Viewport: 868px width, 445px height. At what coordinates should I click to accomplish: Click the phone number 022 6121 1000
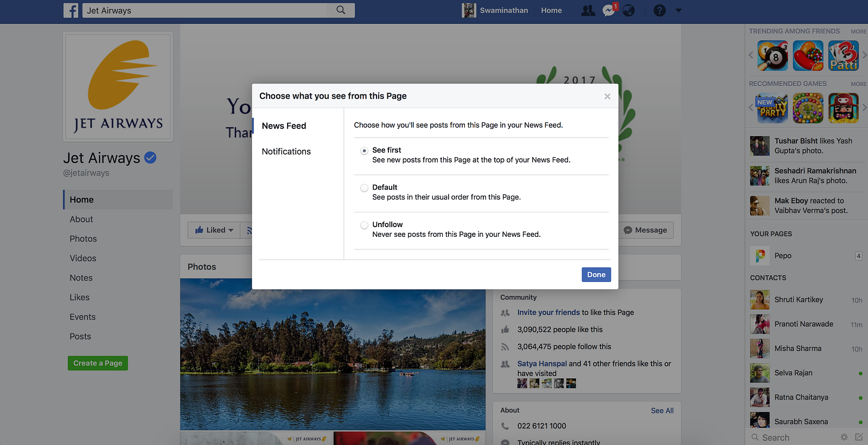pos(541,426)
